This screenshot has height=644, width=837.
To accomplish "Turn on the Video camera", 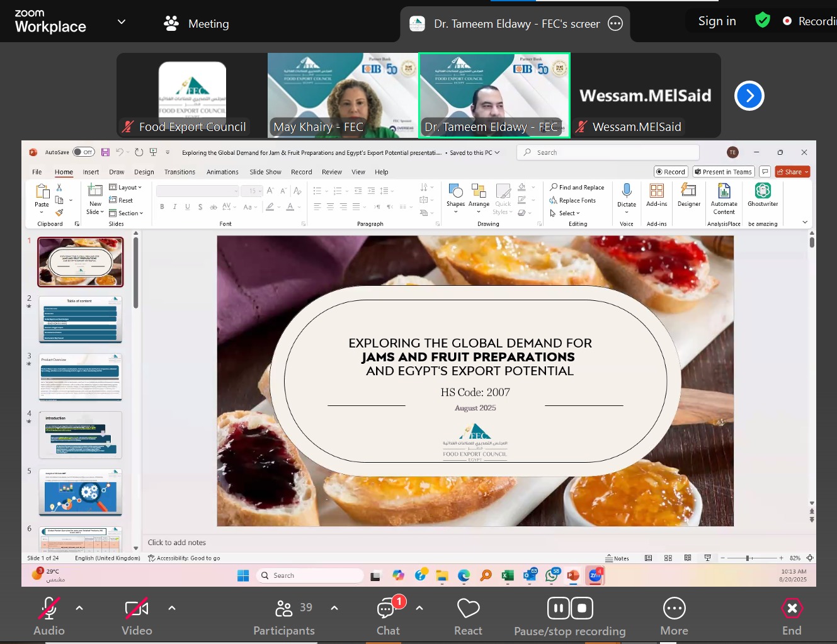I will point(137,617).
